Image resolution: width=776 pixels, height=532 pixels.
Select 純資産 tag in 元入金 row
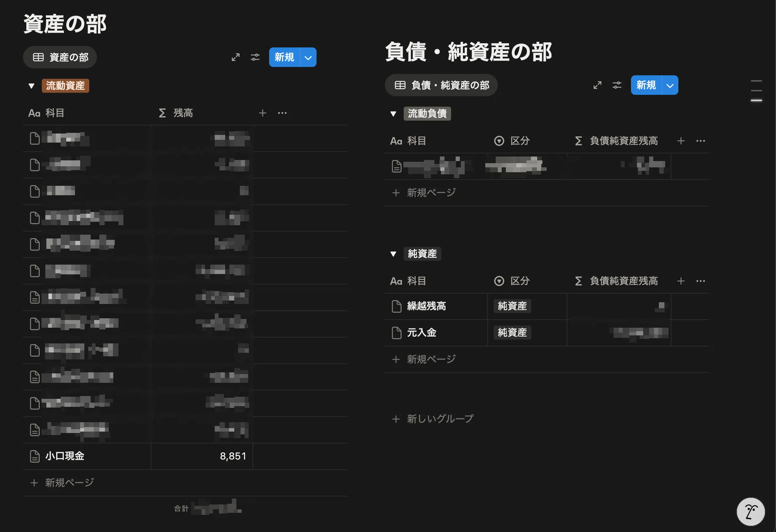[x=512, y=333]
